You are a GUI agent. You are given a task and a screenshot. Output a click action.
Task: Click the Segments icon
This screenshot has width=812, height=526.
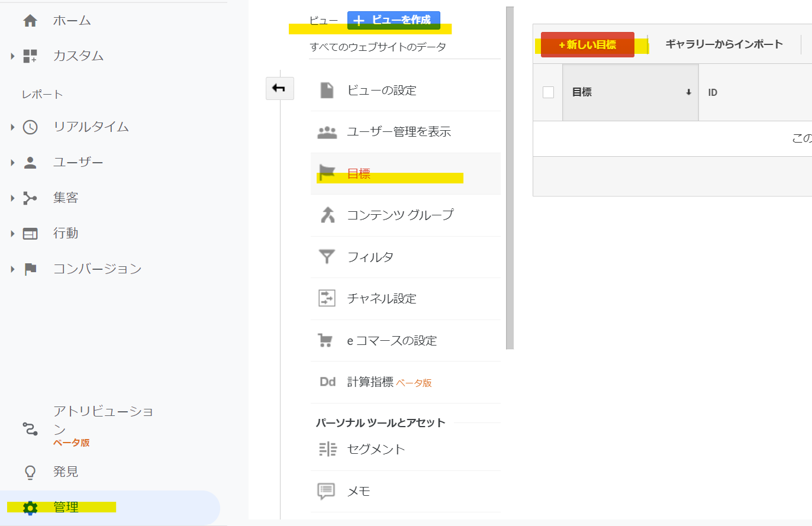pos(327,449)
